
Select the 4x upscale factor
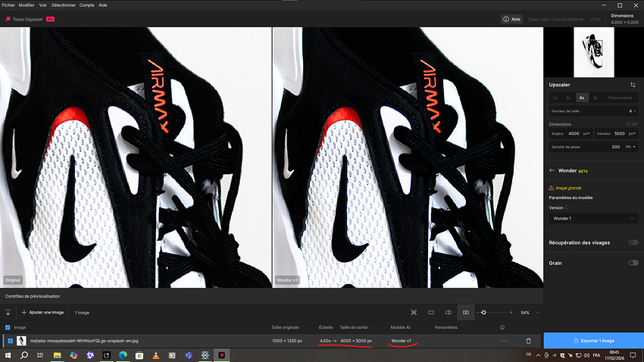pyautogui.click(x=582, y=98)
